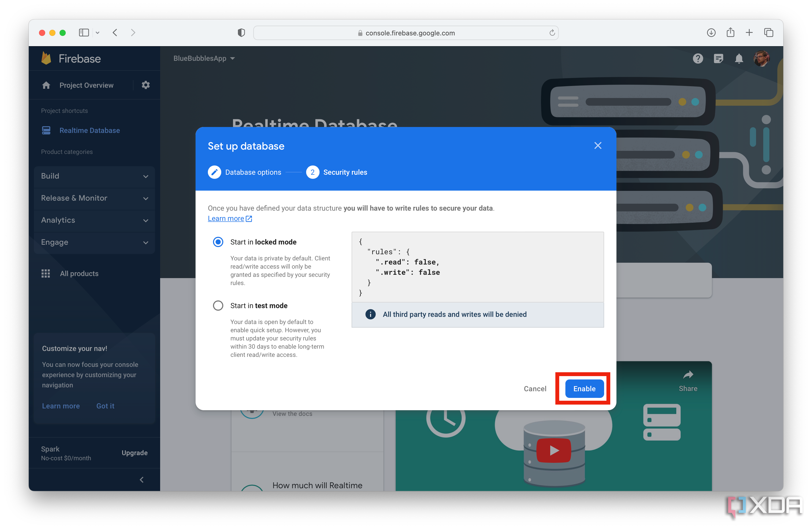Open the All products grid
The width and height of the screenshot is (812, 529).
coord(79,273)
